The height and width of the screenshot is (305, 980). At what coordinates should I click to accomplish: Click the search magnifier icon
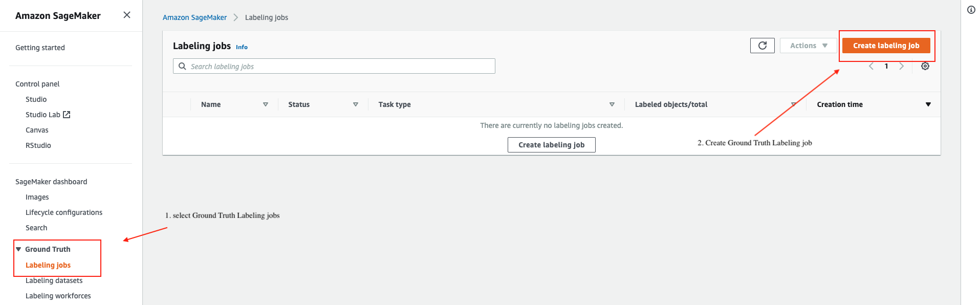(182, 66)
